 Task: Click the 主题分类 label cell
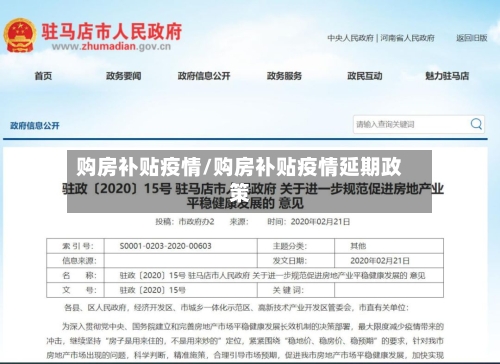tap(296, 246)
